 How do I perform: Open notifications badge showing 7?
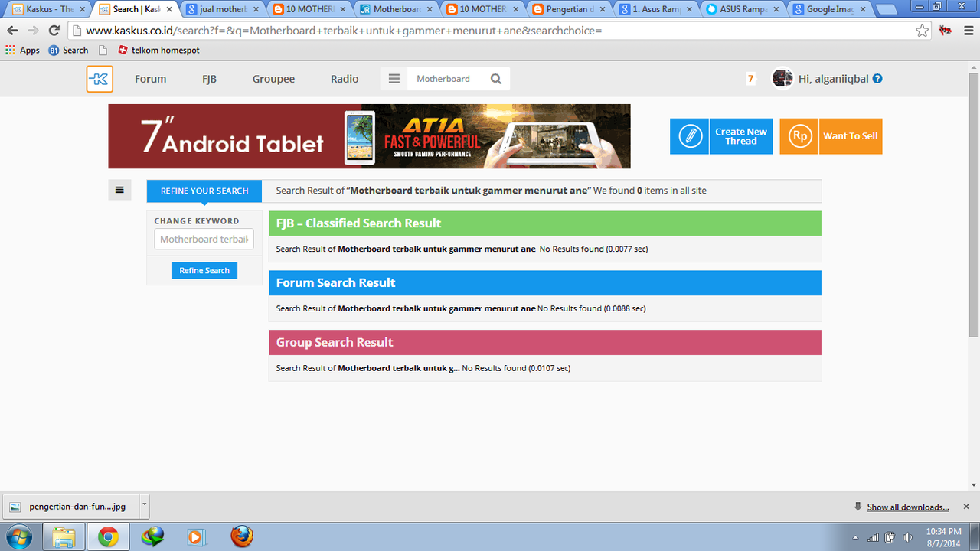750,79
